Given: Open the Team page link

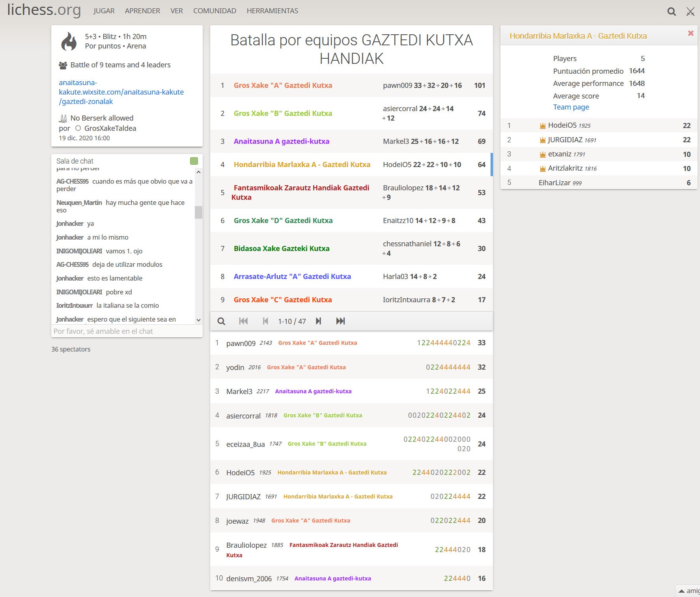Looking at the screenshot, I should [x=571, y=107].
